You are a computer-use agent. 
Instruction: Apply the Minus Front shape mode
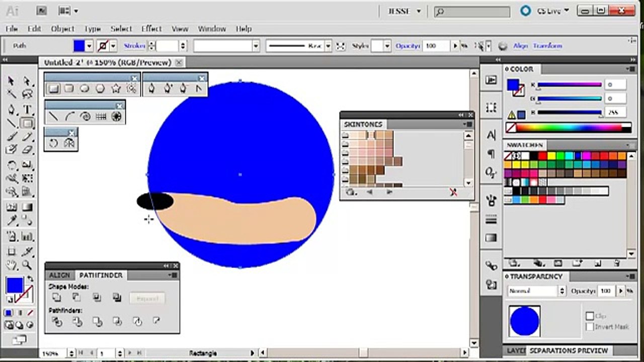pyautogui.click(x=76, y=298)
